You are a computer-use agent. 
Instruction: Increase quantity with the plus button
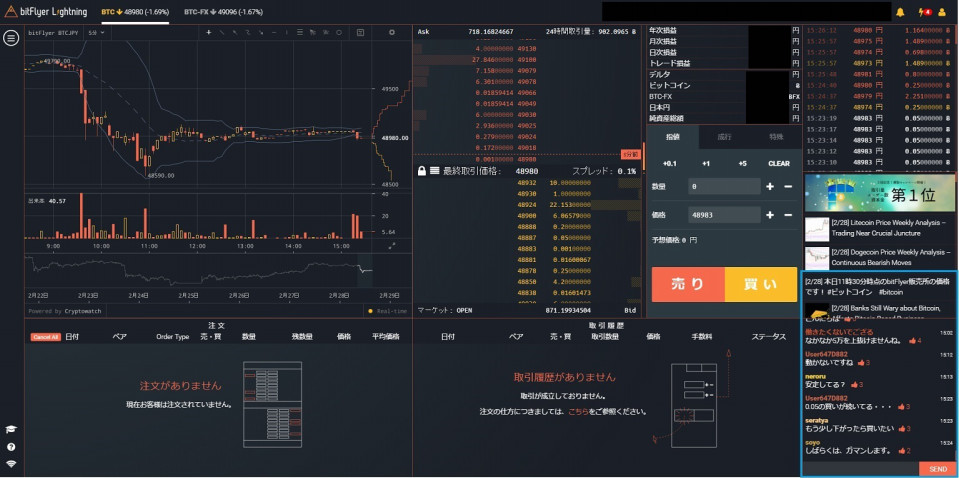click(x=770, y=186)
